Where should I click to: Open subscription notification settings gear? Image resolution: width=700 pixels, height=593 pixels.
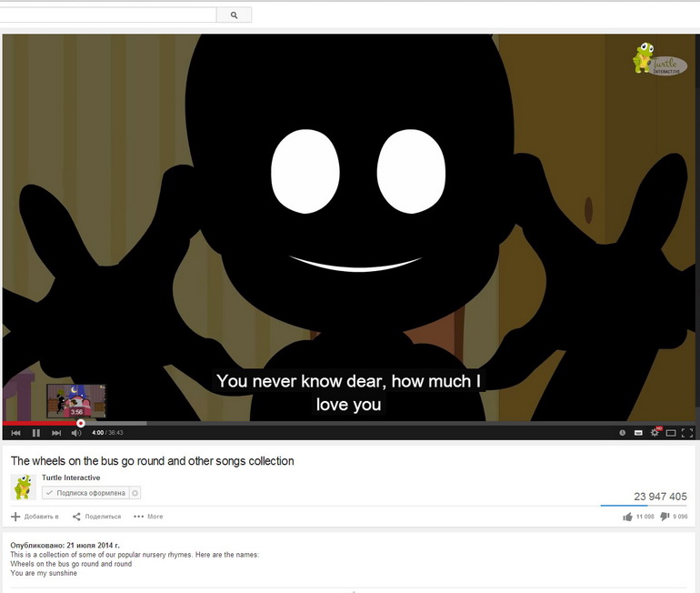click(x=135, y=493)
